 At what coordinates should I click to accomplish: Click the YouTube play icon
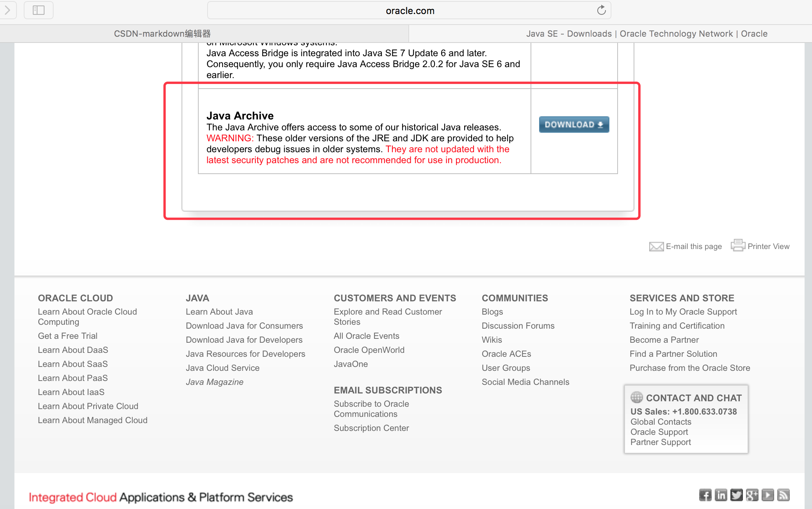coord(767,495)
